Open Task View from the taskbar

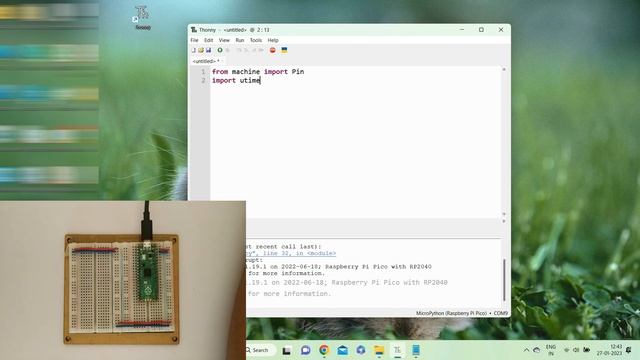(x=287, y=350)
